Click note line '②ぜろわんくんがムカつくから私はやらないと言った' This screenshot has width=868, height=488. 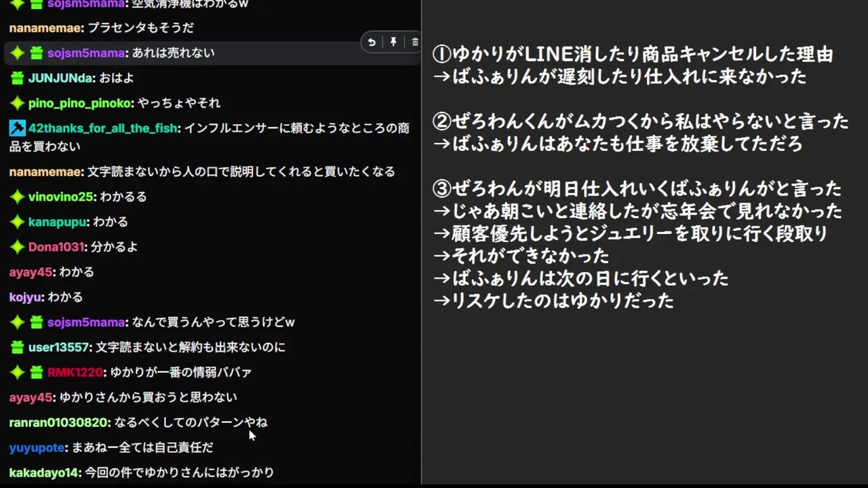point(641,121)
